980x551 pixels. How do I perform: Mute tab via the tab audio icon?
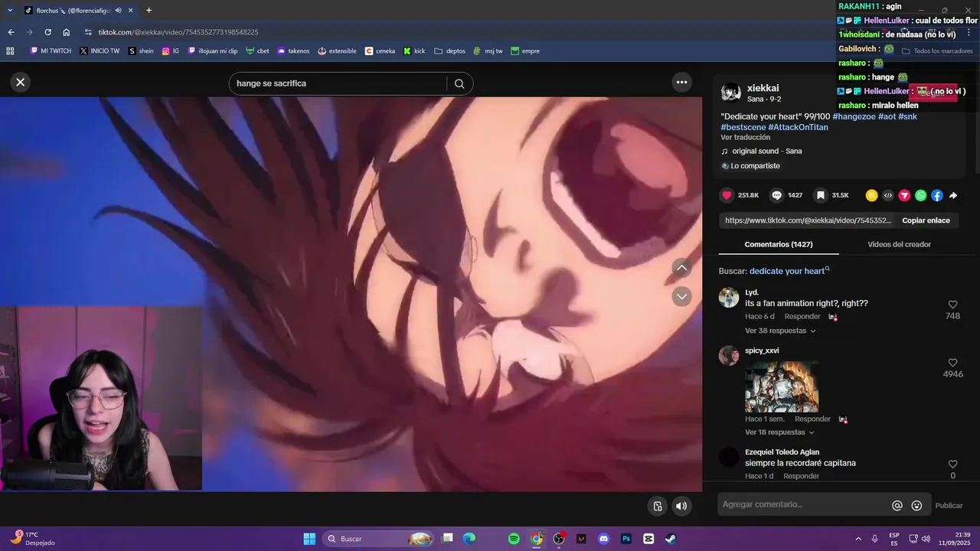click(x=118, y=10)
